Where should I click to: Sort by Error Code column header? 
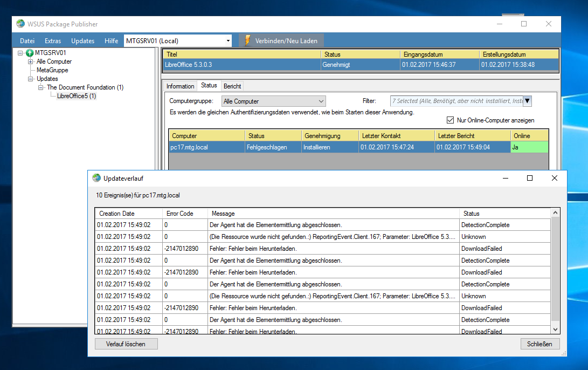point(185,214)
